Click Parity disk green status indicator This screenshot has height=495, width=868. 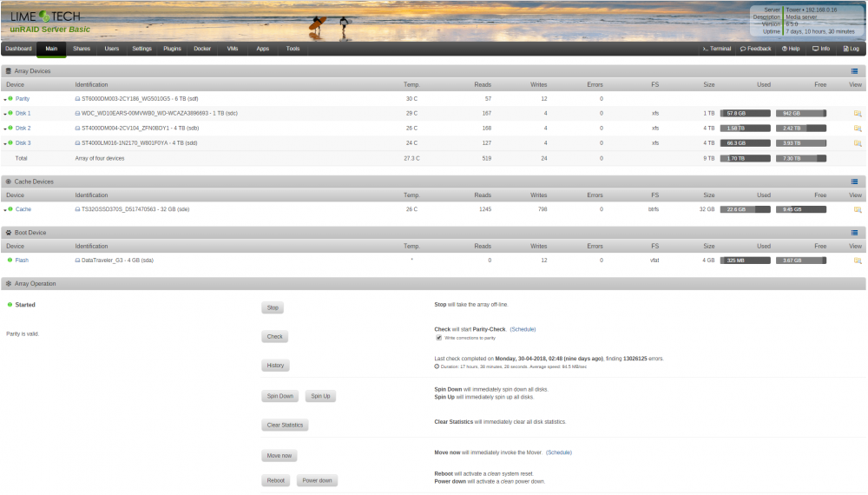(10, 98)
